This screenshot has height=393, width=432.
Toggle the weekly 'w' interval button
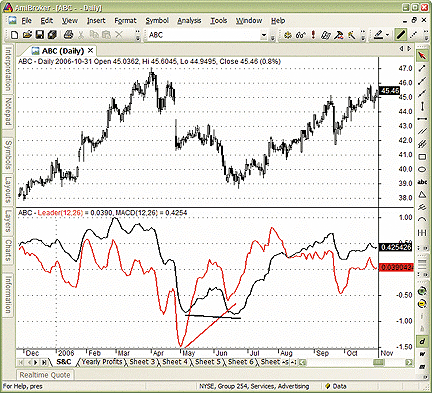422,354
